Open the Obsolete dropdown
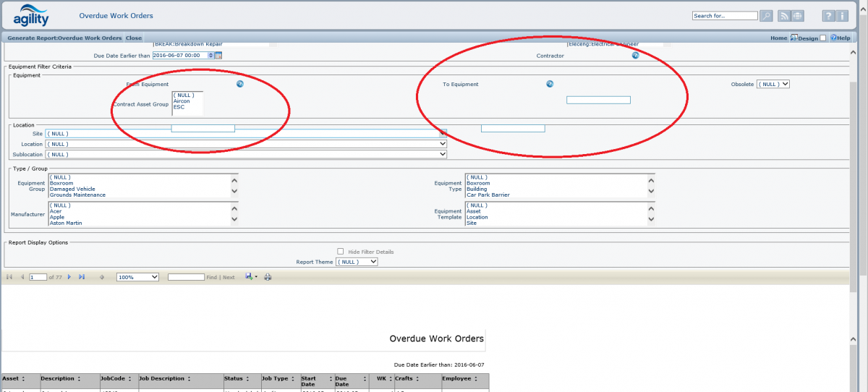 pos(773,84)
